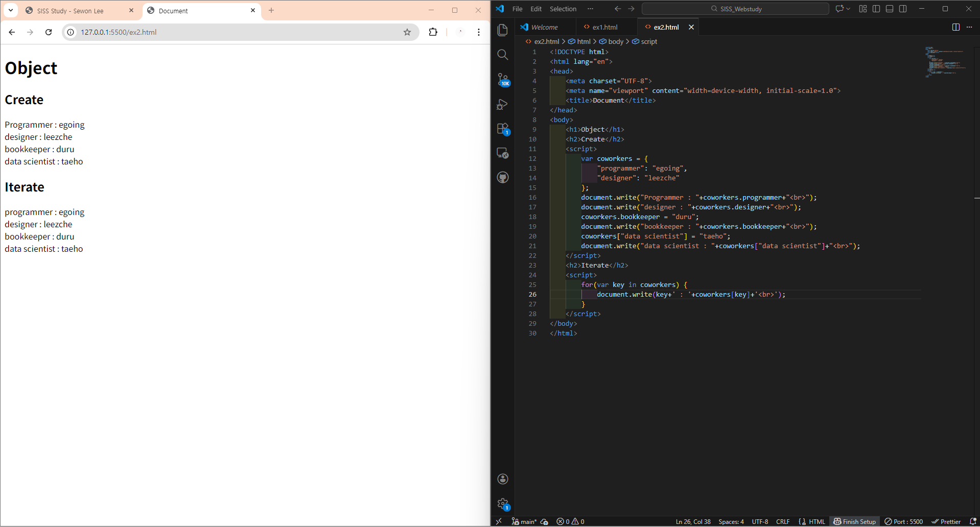Click the browser address bar URL
The height and width of the screenshot is (527, 980).
tap(119, 32)
